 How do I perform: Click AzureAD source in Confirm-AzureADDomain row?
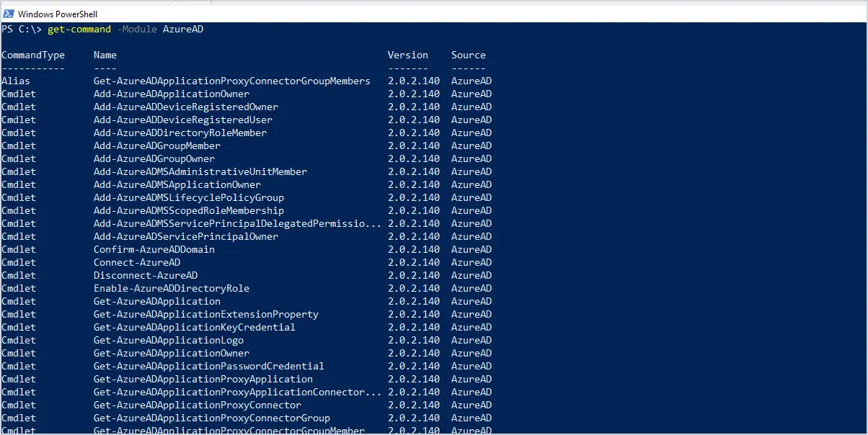tap(471, 249)
